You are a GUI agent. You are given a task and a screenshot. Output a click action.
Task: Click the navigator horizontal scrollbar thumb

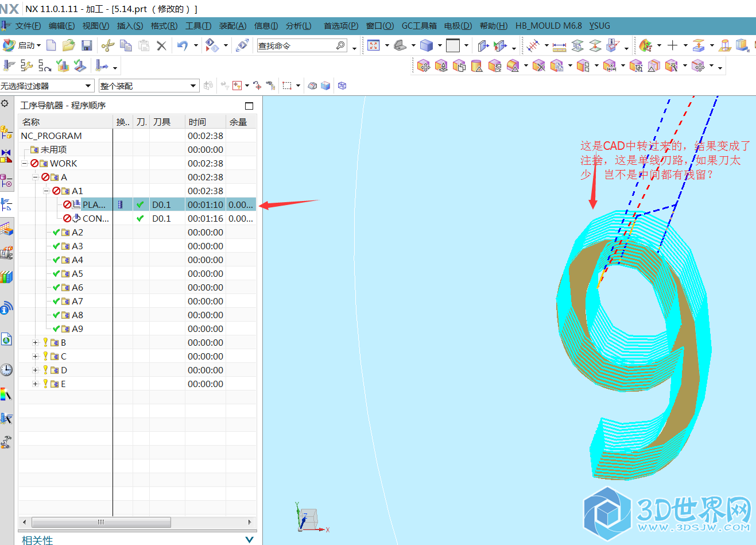(101, 522)
